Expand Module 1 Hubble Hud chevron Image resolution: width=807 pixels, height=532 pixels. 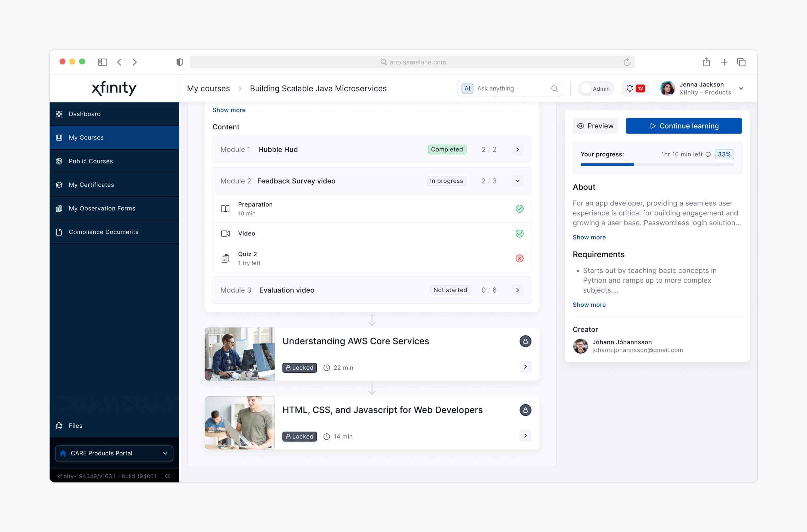click(517, 150)
